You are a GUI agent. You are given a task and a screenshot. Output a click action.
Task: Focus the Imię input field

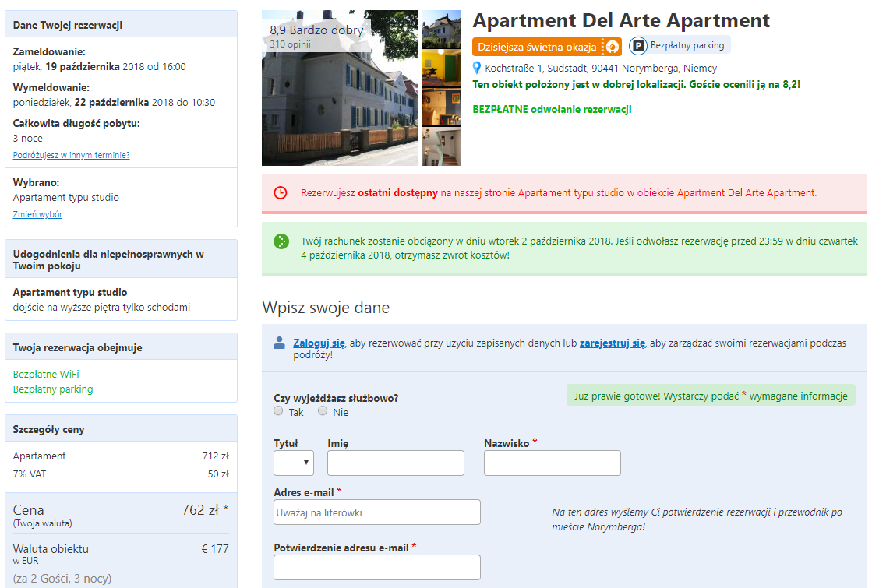(x=395, y=463)
